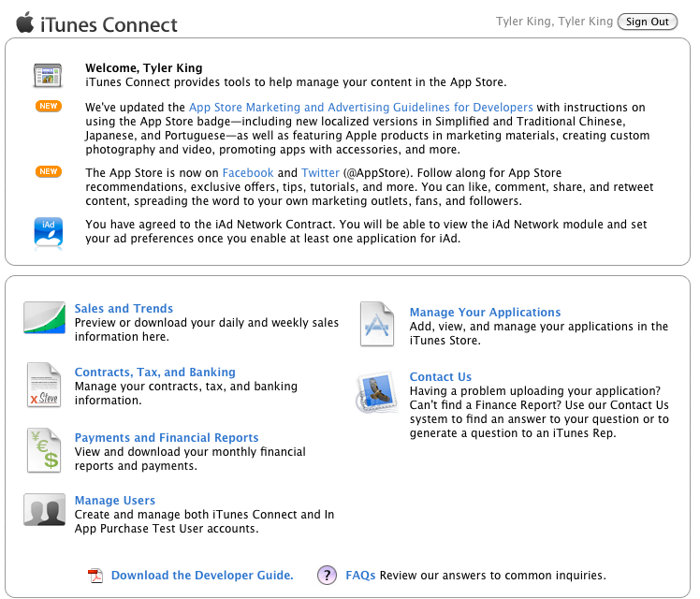Open the Contact Us stamp icon
700x599 pixels.
pos(377,391)
